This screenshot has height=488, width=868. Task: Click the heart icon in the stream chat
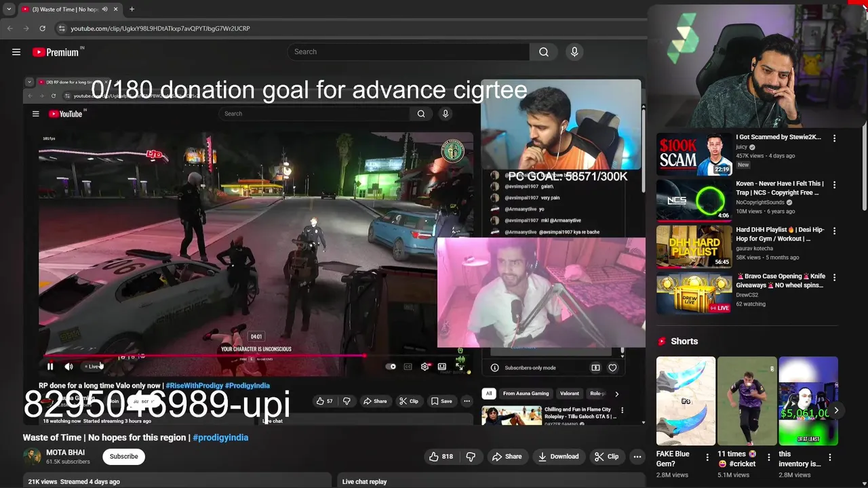tap(612, 367)
